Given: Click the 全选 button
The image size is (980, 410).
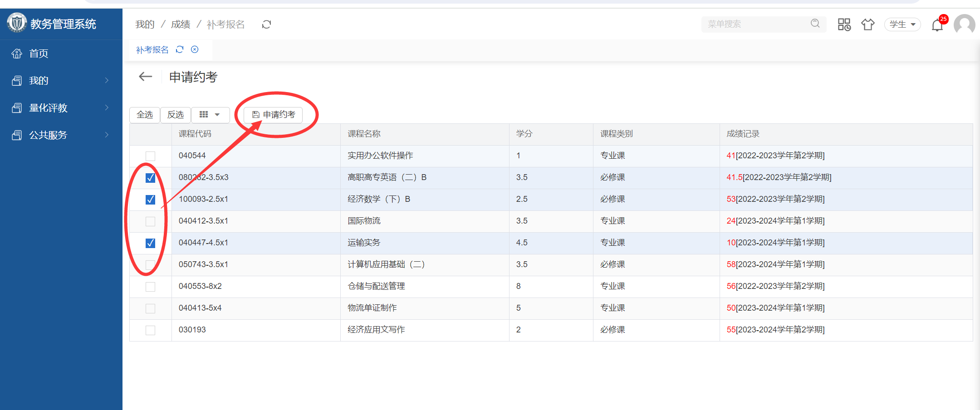Looking at the screenshot, I should 145,115.
